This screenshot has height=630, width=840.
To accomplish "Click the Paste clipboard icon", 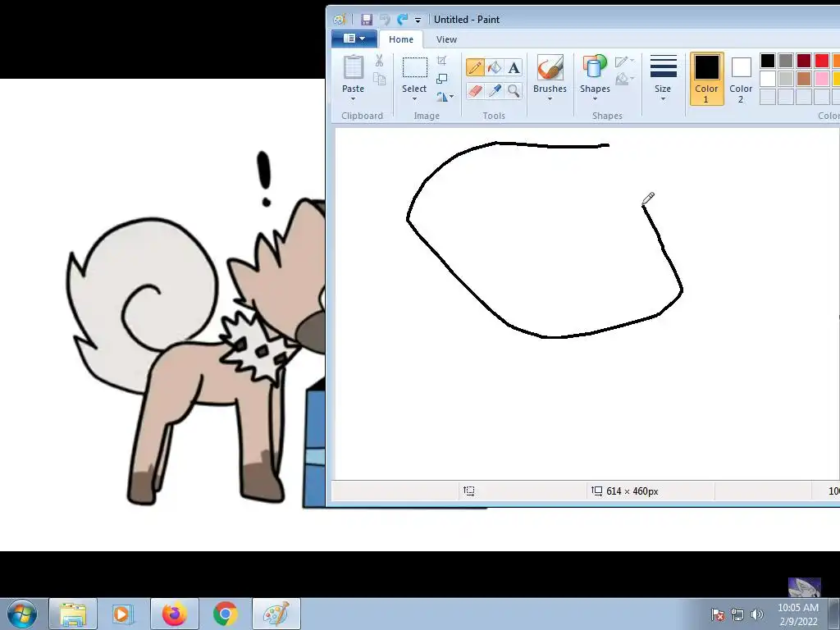I will pyautogui.click(x=353, y=67).
